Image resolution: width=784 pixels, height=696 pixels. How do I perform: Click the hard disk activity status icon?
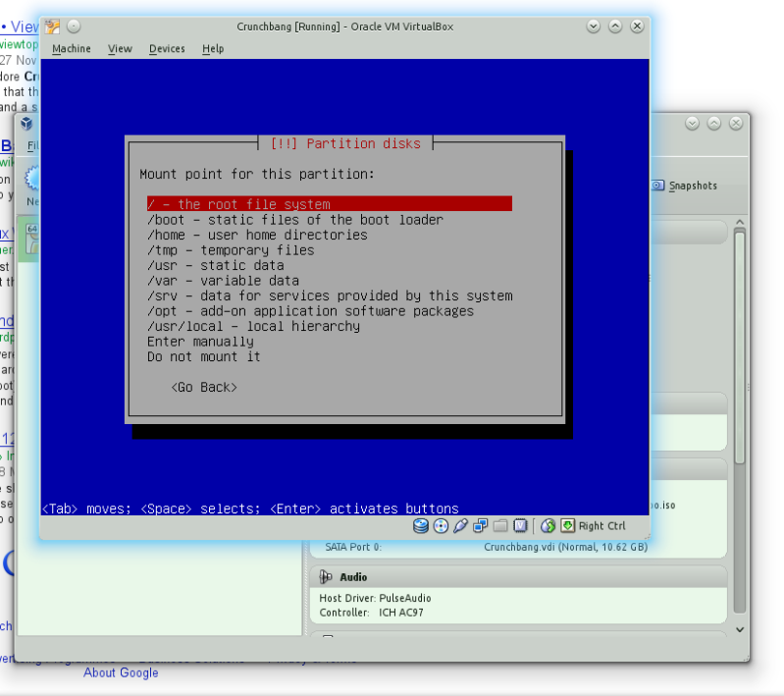tap(421, 526)
